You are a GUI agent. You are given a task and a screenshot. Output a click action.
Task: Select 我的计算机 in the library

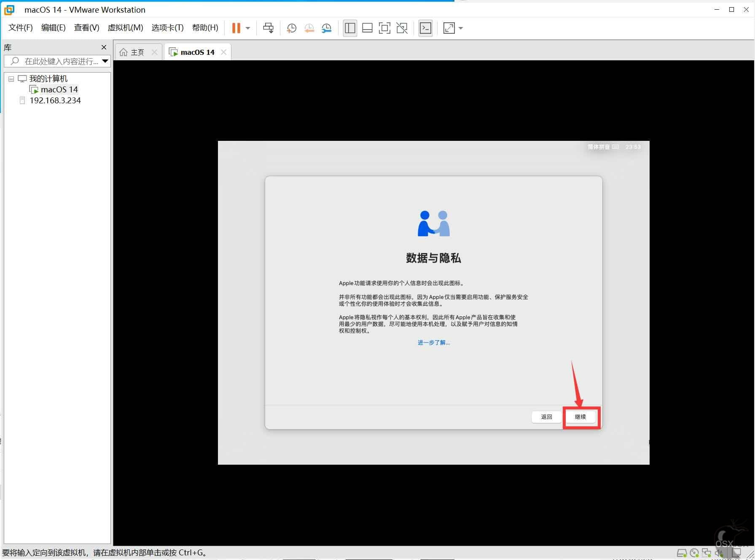48,79
